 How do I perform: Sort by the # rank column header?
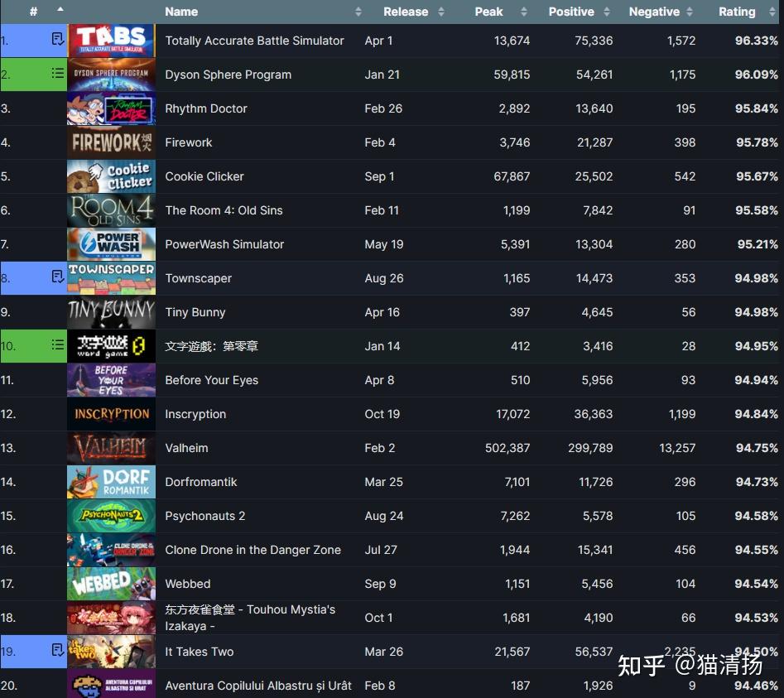click(x=33, y=12)
